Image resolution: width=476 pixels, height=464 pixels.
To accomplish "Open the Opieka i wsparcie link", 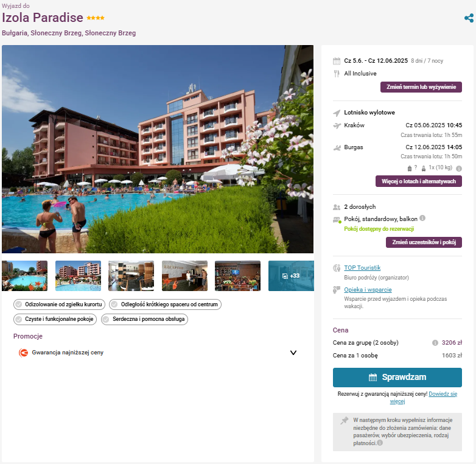I will pyautogui.click(x=368, y=290).
